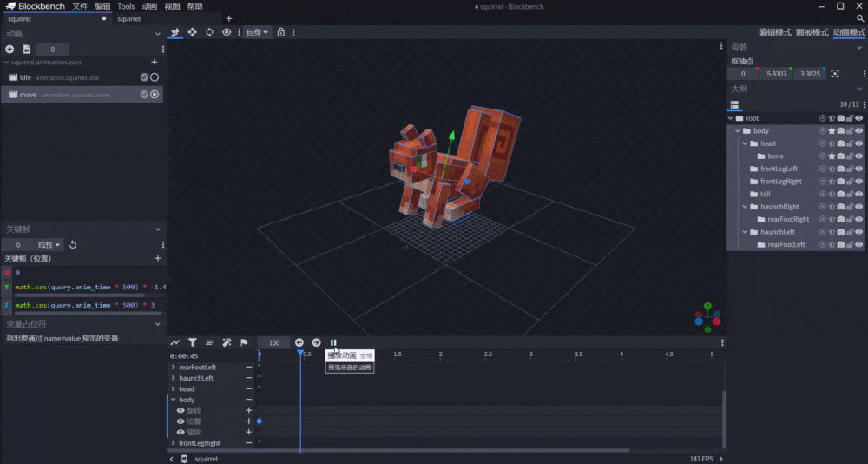Screen dimensions: 868x464
Task: Click the outliner toggle-options icon under 大纲
Action: [734, 104]
